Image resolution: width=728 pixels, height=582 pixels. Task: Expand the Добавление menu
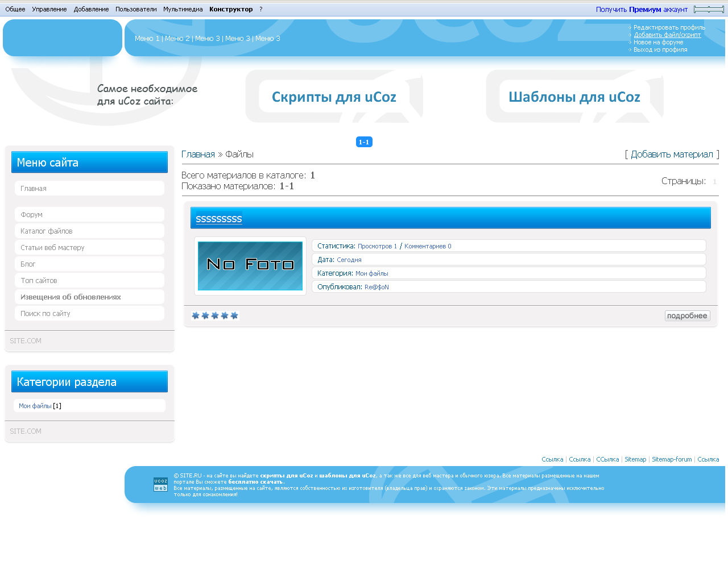tap(91, 9)
